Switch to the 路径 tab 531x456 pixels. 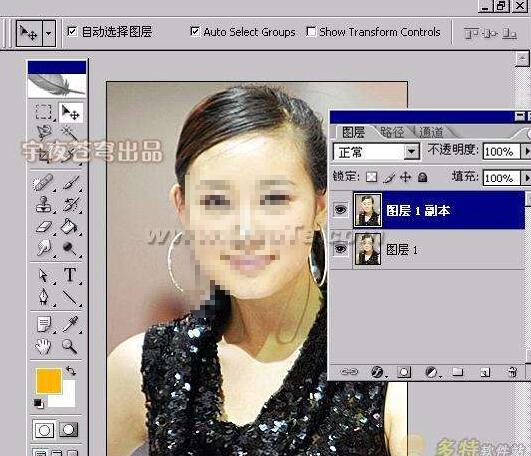(x=392, y=132)
